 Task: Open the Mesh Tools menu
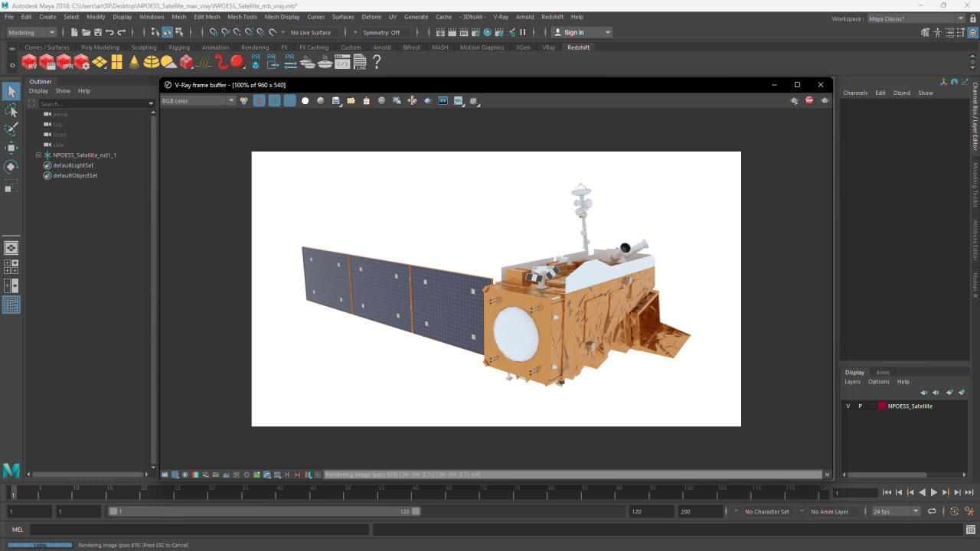pos(242,17)
